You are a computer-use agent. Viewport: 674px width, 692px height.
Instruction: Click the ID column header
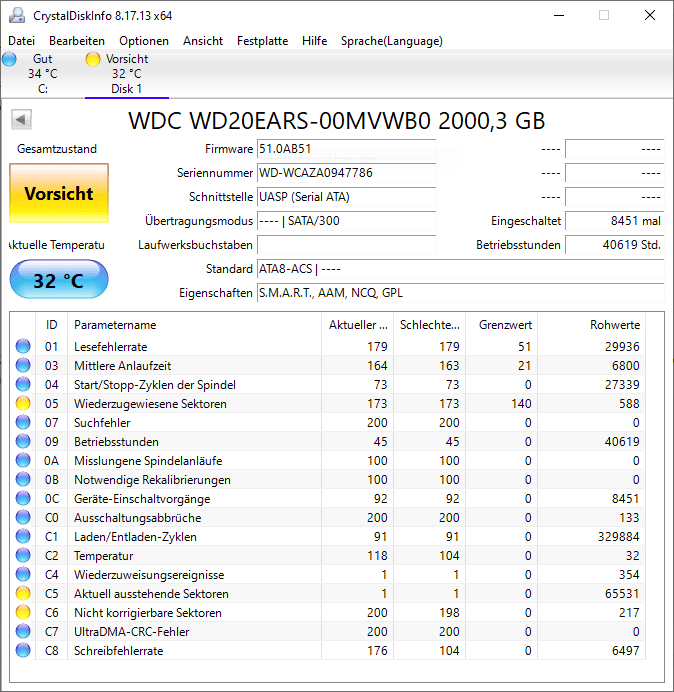click(x=52, y=325)
